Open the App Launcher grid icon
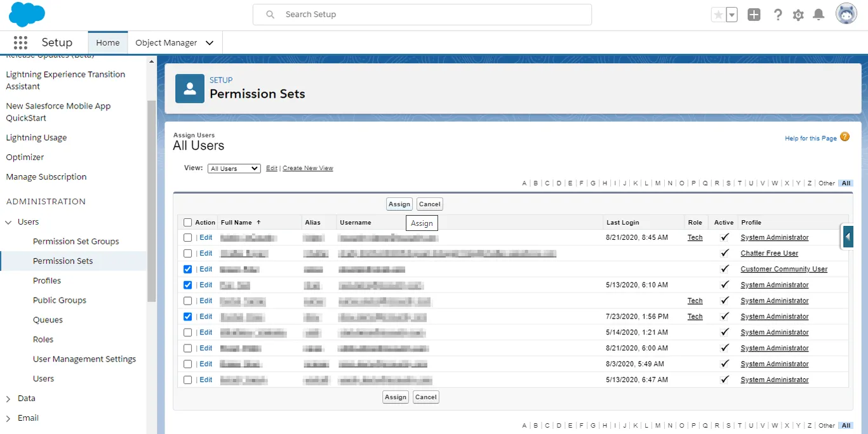Screen dimensions: 868x434 (20, 43)
